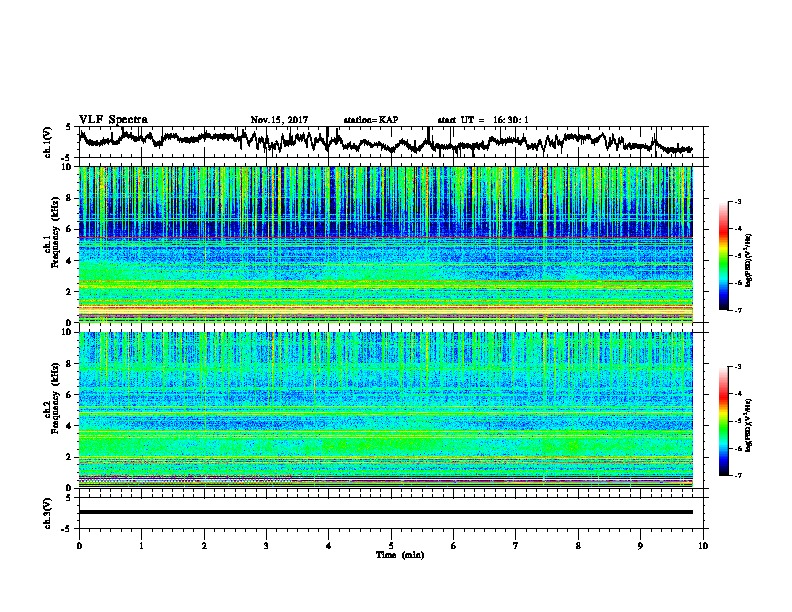792x612 pixels.
Task: Click the ch.1 color bar log(PSD) unit label
Action: (749, 260)
